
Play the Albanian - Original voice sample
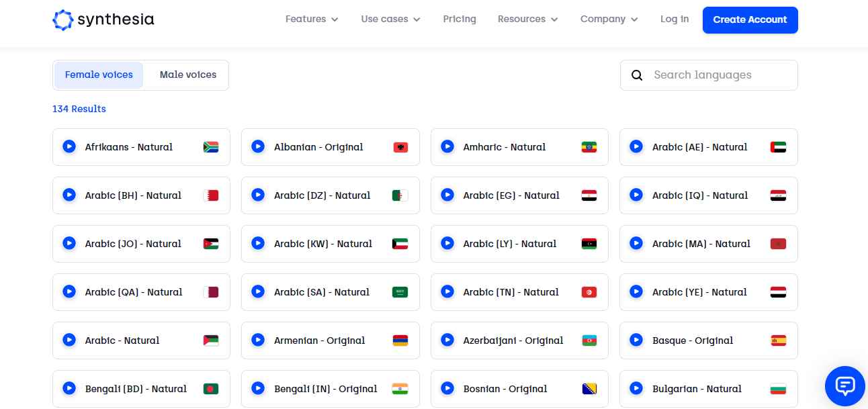pos(258,146)
